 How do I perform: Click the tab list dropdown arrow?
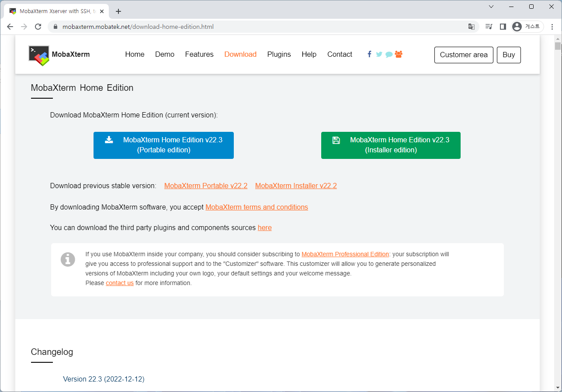coord(491,7)
